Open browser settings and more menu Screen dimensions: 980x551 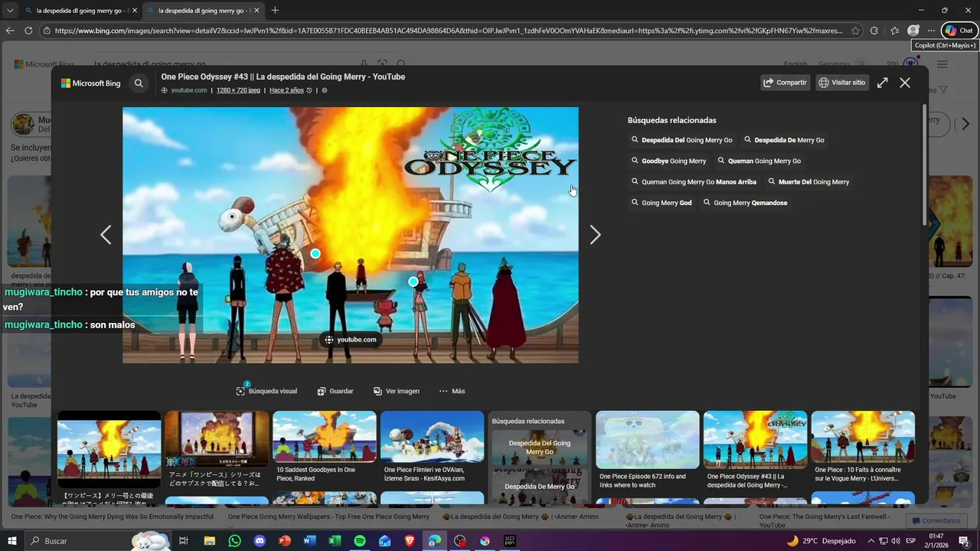click(931, 31)
